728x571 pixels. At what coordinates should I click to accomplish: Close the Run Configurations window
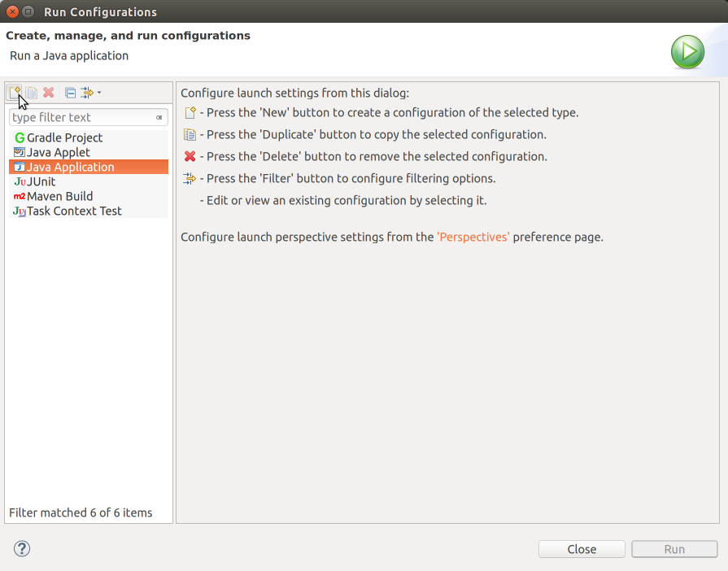click(x=12, y=11)
